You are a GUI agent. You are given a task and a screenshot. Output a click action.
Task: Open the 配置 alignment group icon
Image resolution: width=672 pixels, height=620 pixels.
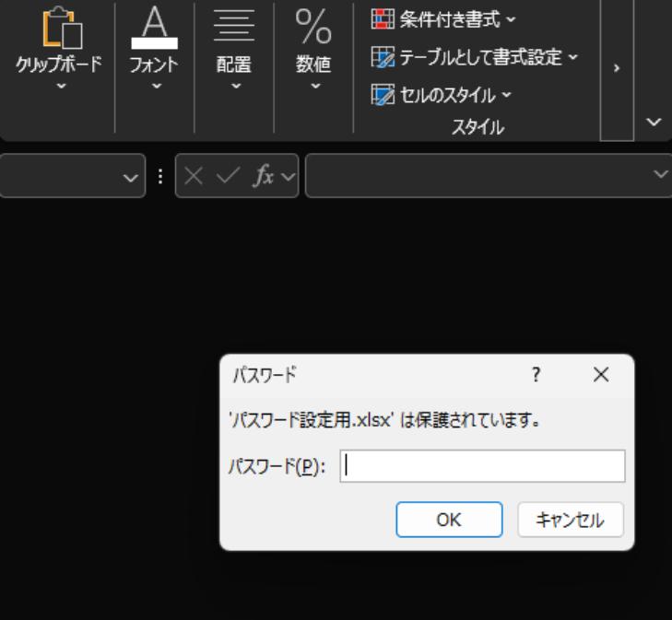234,26
